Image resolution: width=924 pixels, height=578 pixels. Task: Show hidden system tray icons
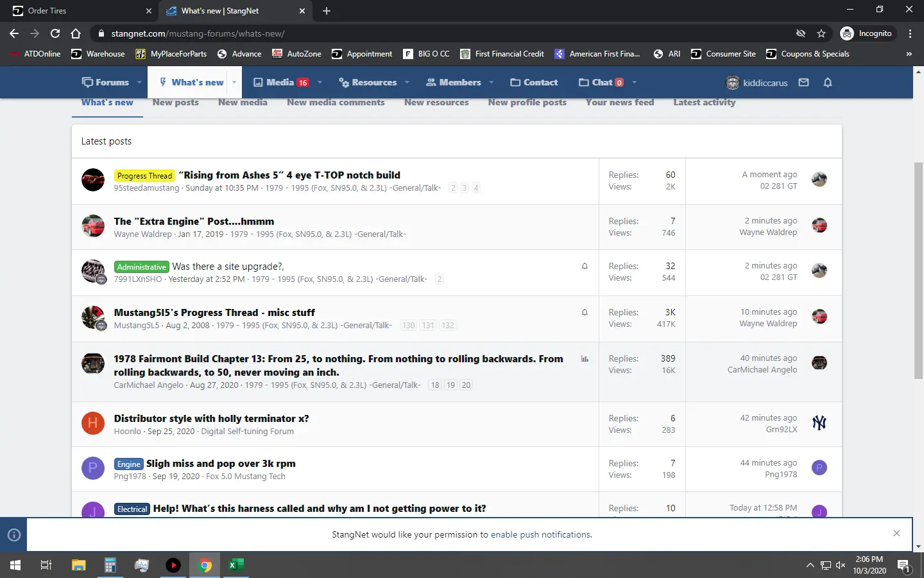click(x=810, y=565)
